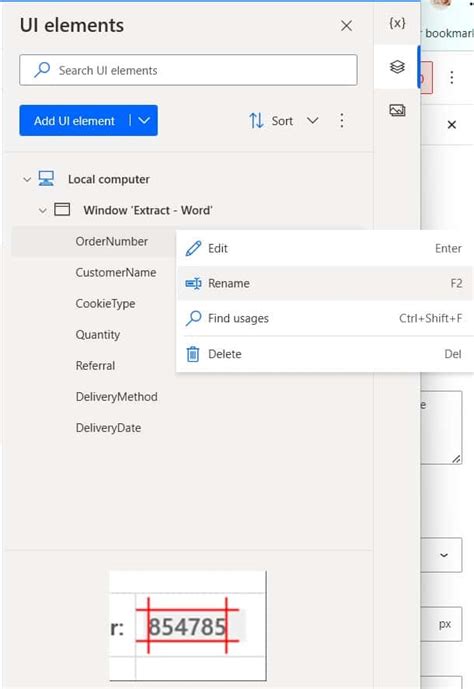
Task: Close the UI elements panel
Action: point(347,25)
